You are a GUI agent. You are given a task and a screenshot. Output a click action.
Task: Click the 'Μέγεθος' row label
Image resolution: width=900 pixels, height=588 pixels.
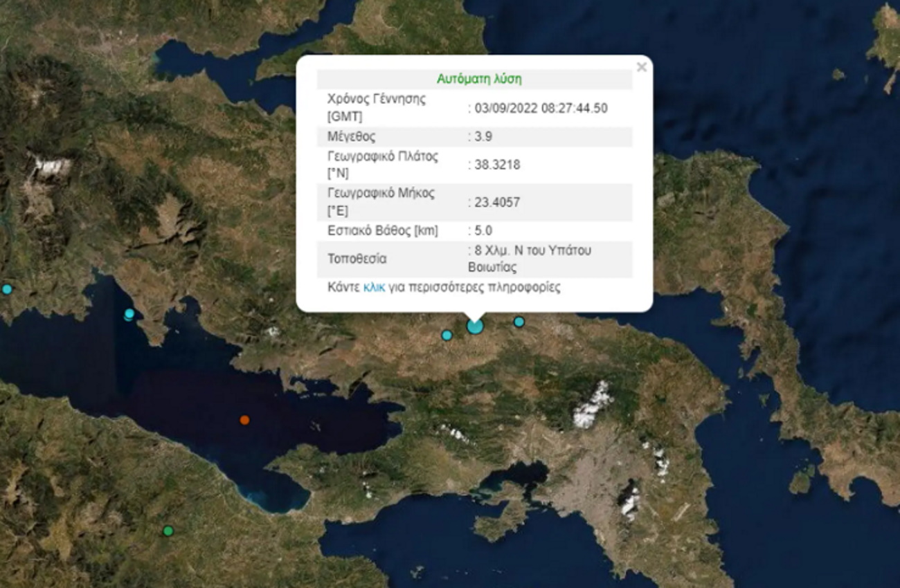[x=351, y=136]
